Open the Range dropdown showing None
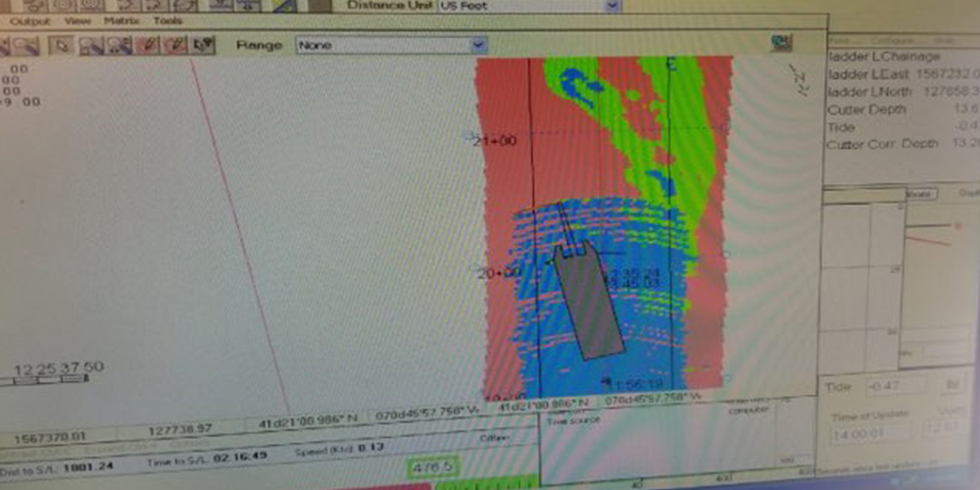 coord(391,45)
